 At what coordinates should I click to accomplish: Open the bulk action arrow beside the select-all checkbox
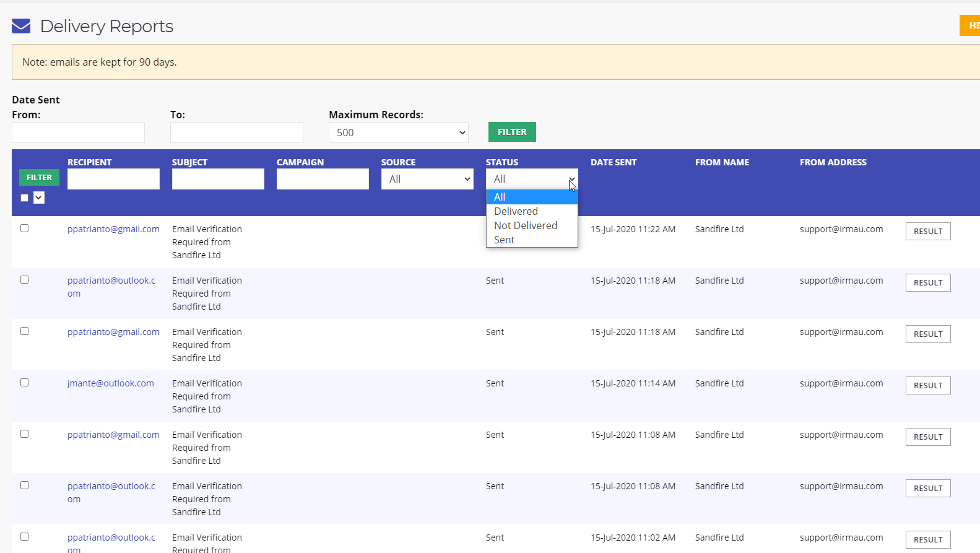click(x=39, y=198)
